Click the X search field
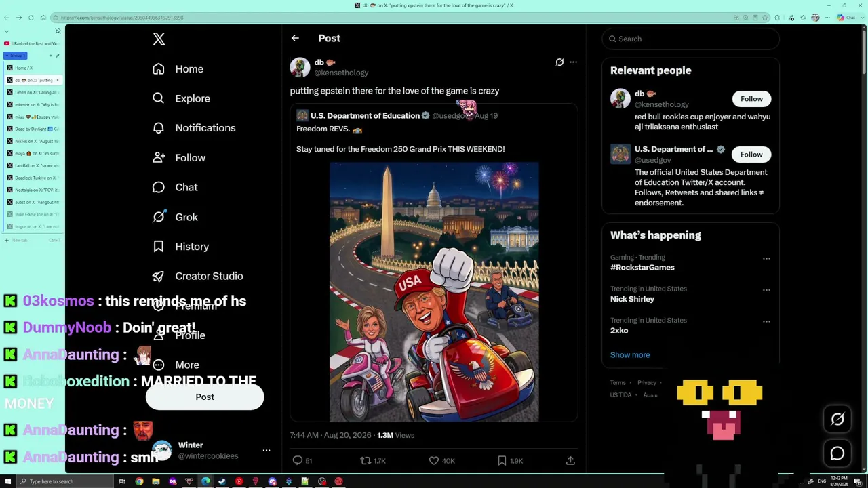This screenshot has width=868, height=488. 690,39
